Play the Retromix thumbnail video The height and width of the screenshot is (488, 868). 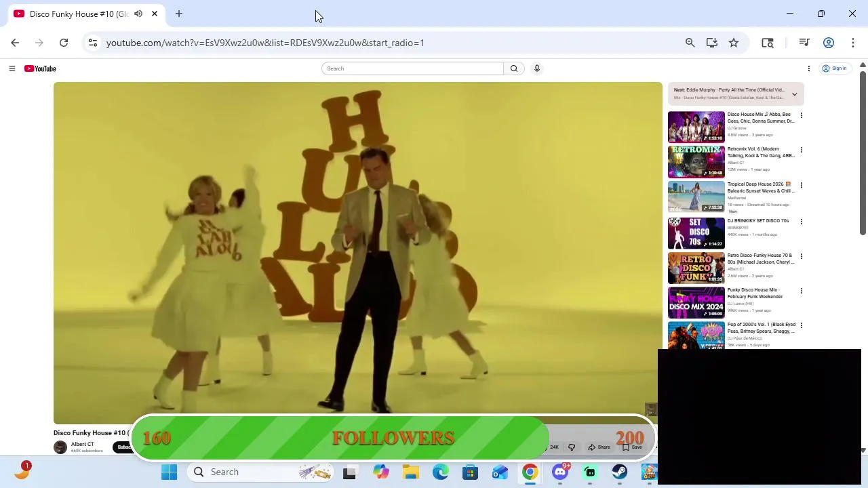pyautogui.click(x=696, y=161)
